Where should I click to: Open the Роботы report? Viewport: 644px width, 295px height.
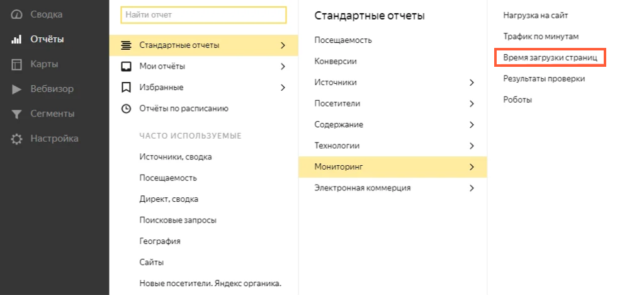pyautogui.click(x=517, y=100)
